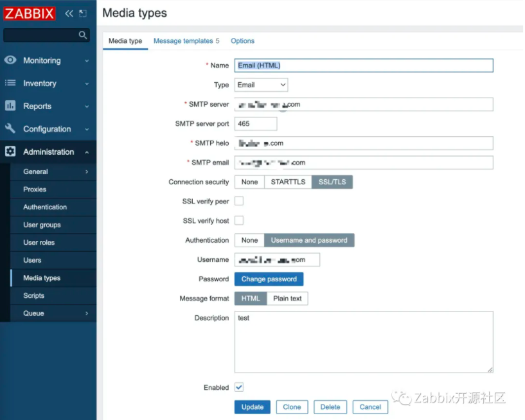
Task: Open the Options tab
Action: click(242, 41)
